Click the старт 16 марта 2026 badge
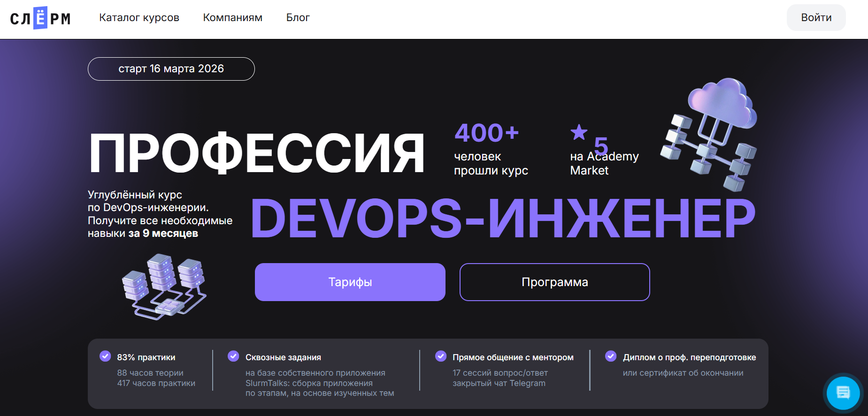This screenshot has width=868, height=416. click(171, 69)
